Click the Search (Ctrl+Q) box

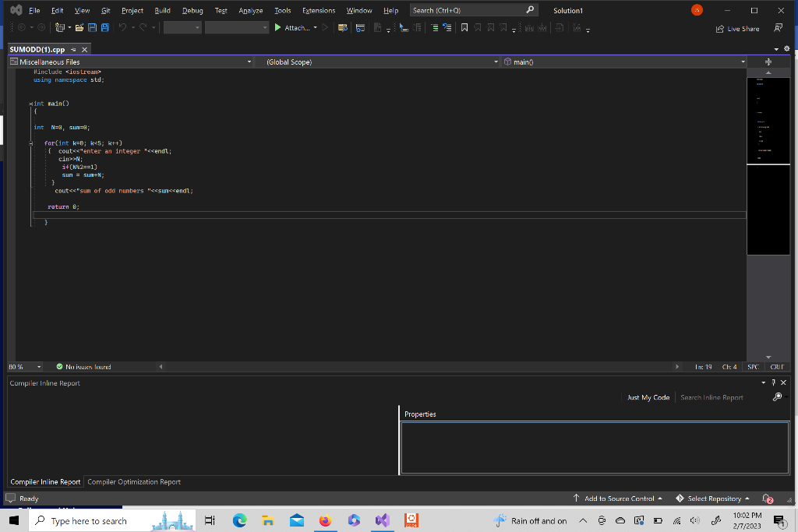474,10
